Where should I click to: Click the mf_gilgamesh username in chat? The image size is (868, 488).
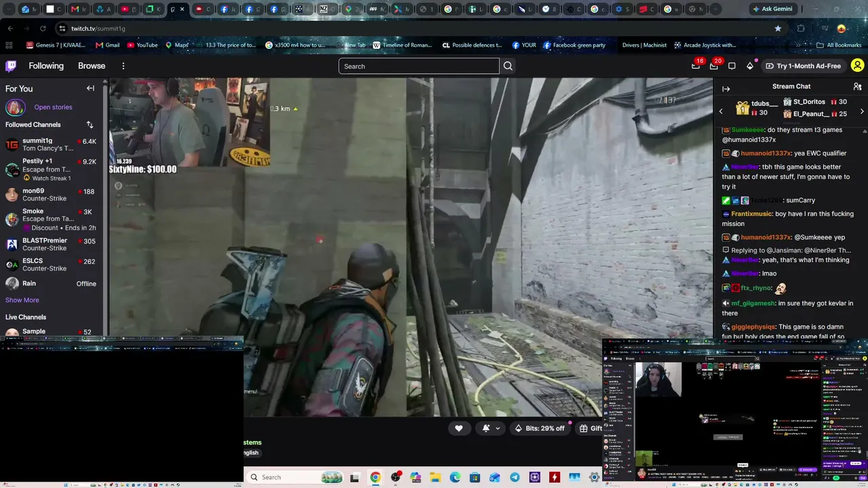[753, 303]
